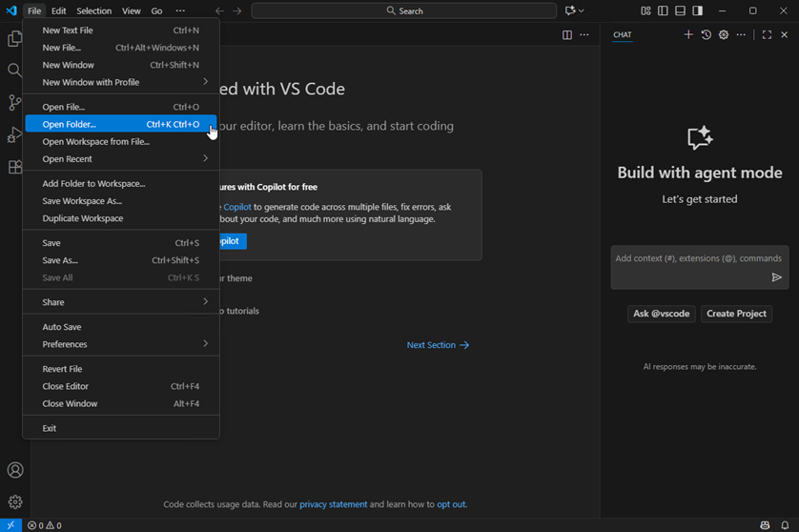799x532 pixels.
Task: Click the remote window indicator in status bar
Action: [x=10, y=525]
